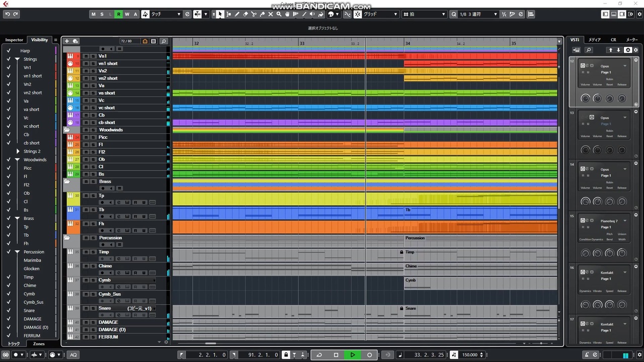Open track search magnifier above track list
Screen dimensions: 644x362
coord(164,41)
